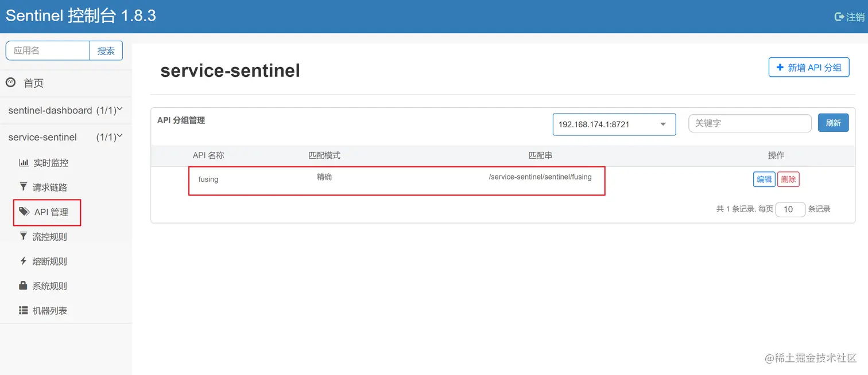This screenshot has width=868, height=375.
Task: Open 系统规则 page
Action: coord(50,286)
